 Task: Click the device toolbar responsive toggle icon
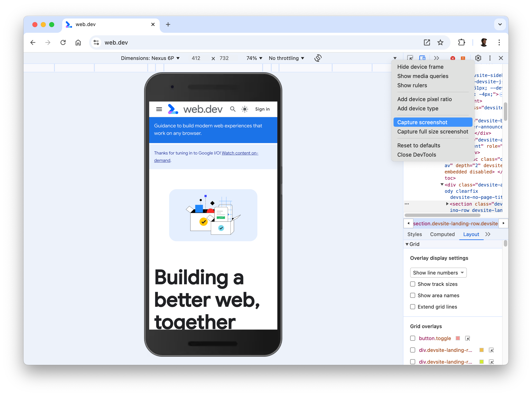coord(423,58)
